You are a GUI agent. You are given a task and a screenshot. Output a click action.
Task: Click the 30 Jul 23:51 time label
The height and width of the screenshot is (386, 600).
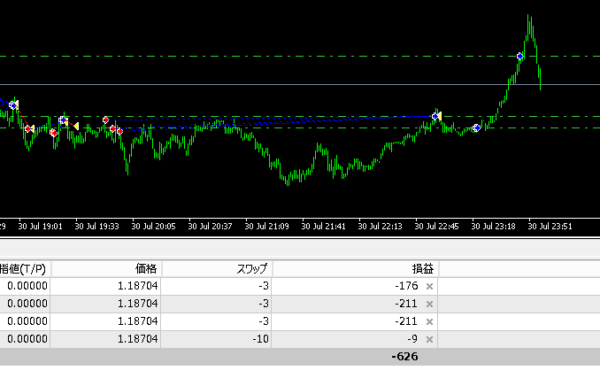tap(550, 226)
